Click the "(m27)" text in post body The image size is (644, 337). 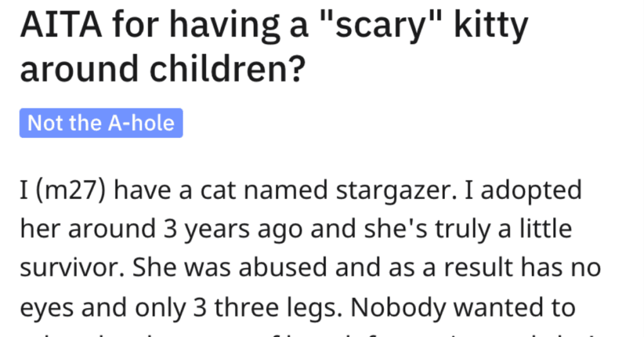click(x=71, y=190)
